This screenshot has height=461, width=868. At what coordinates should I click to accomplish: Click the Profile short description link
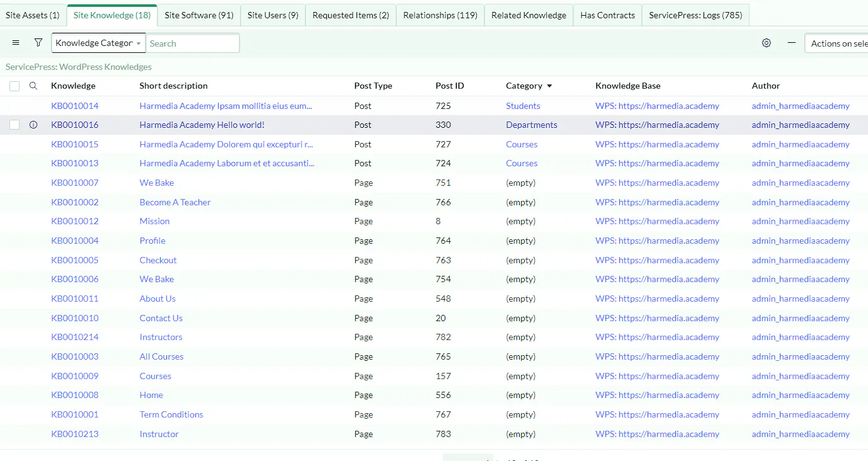click(152, 241)
